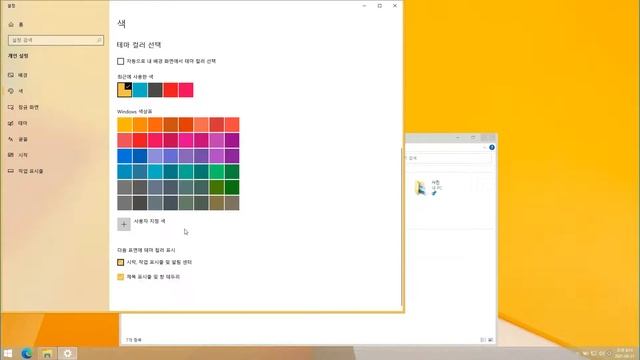Screen dimensions: 640x360
Task: Pick the red swatch in recent colors
Action: coord(171,90)
